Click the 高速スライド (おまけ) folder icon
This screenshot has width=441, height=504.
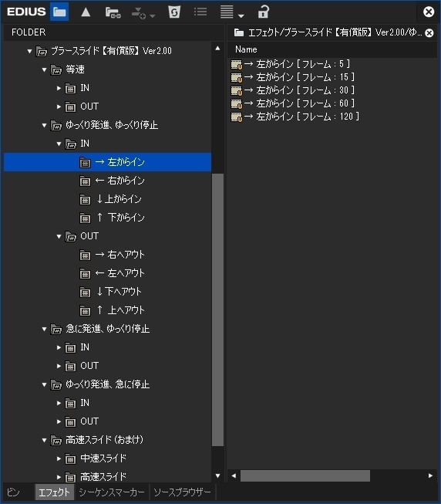[56, 441]
